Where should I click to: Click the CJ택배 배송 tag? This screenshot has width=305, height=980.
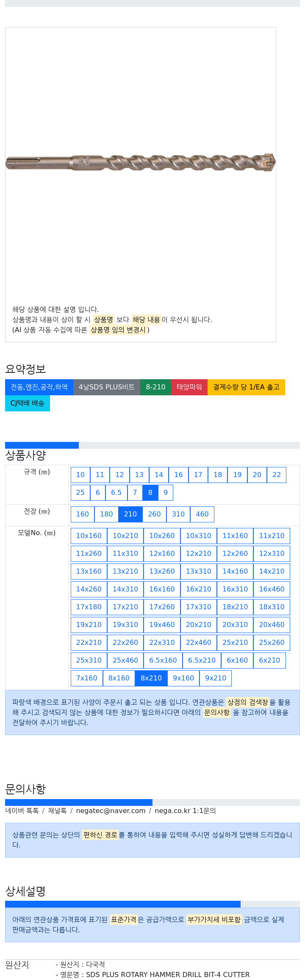click(x=28, y=403)
